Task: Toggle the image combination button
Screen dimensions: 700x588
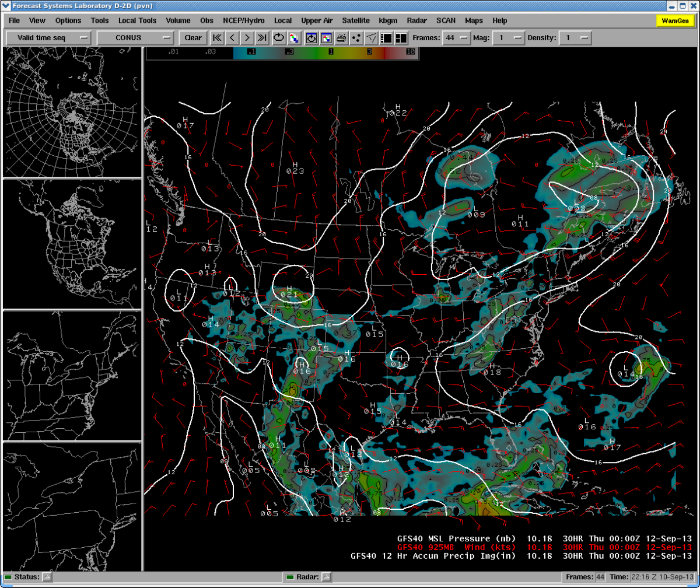Action: click(294, 38)
